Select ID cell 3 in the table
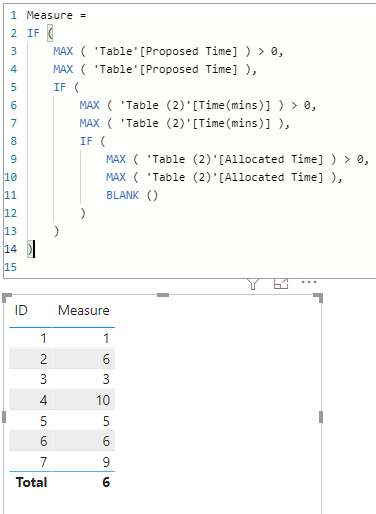The image size is (376, 514). pyautogui.click(x=43, y=379)
